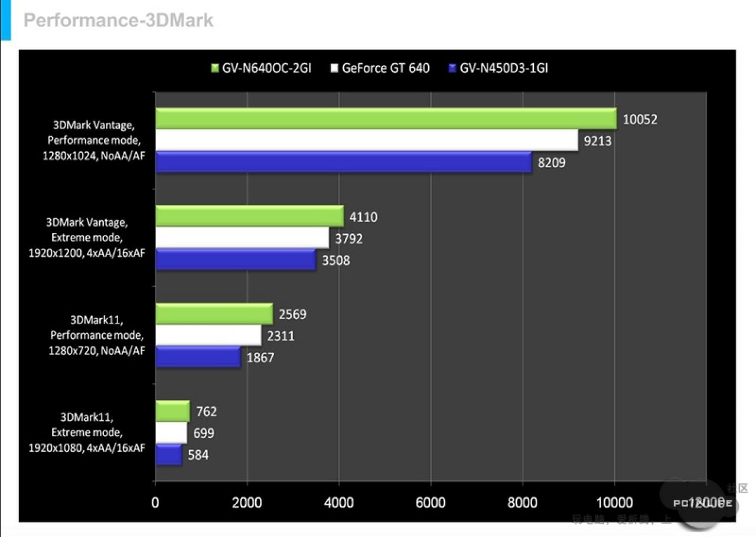Click the 9213 data label
Image resolution: width=756 pixels, height=537 pixels.
[597, 141]
